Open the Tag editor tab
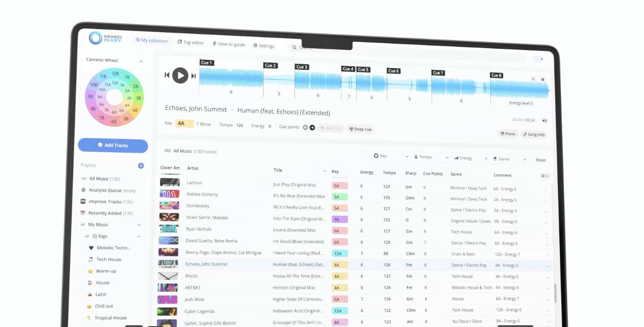This screenshot has width=644, height=327. (x=191, y=42)
